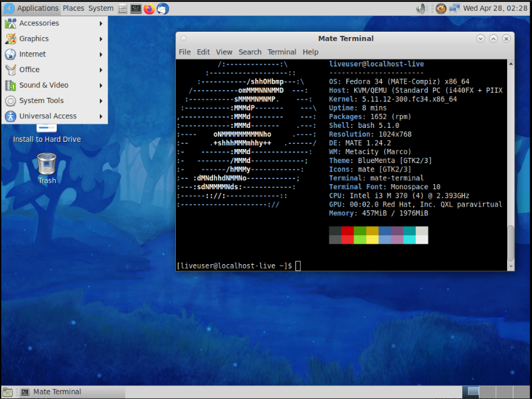Click the DE: MATE 1.24.2 line
Screen dimensions: 532x399
[359, 143]
